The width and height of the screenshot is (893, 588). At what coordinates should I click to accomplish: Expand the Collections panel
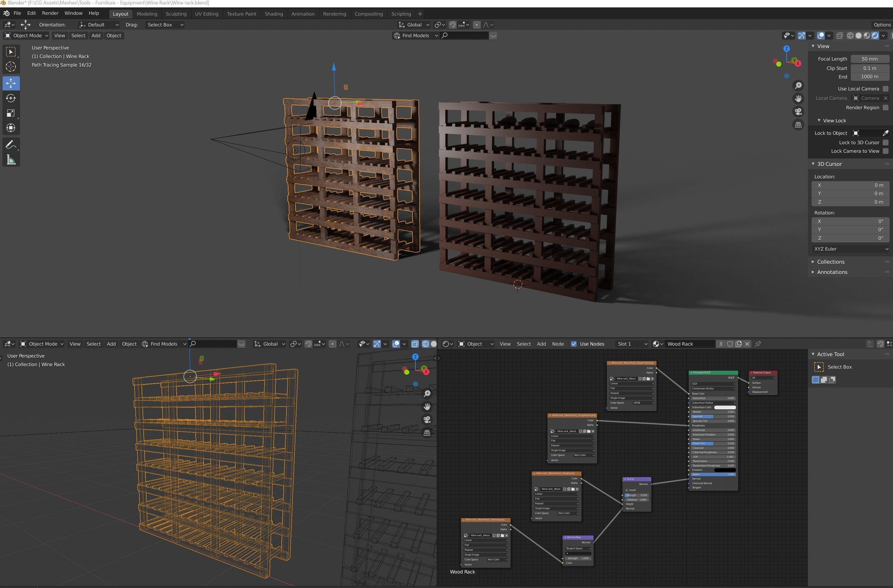831,262
